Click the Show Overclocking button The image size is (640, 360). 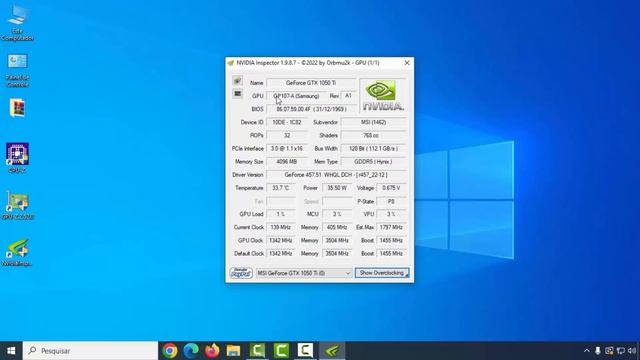pyautogui.click(x=382, y=273)
